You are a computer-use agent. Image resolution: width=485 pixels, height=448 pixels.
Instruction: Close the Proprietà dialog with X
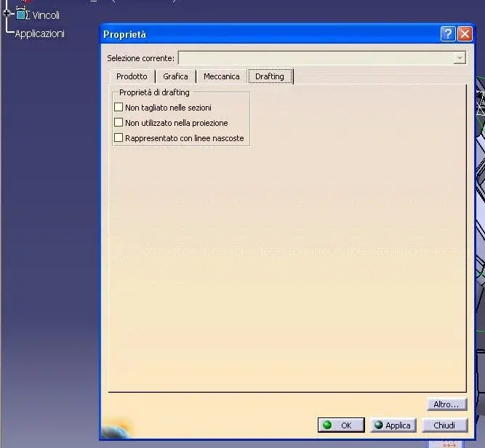(x=465, y=34)
